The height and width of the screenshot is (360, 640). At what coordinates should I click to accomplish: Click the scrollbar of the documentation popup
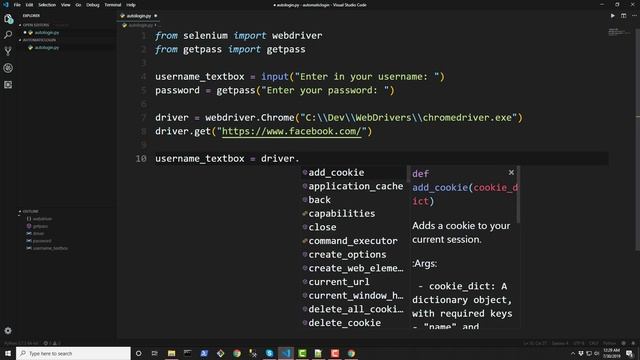[x=518, y=194]
